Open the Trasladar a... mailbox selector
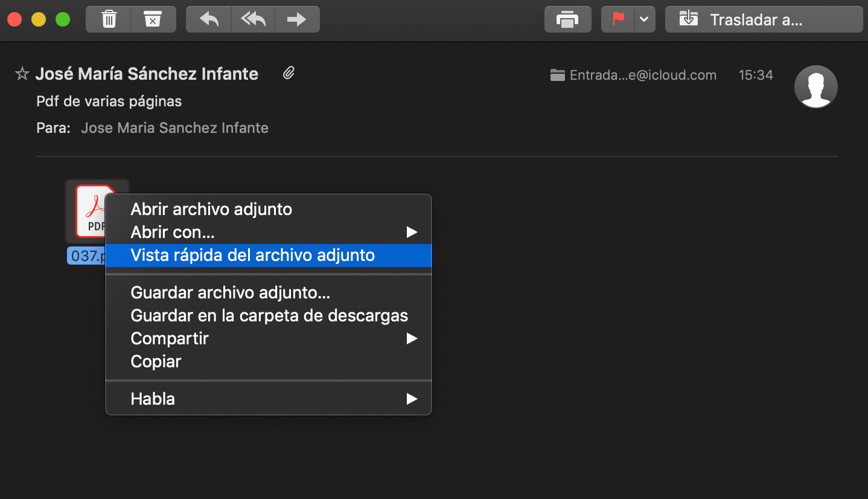 click(x=764, y=19)
